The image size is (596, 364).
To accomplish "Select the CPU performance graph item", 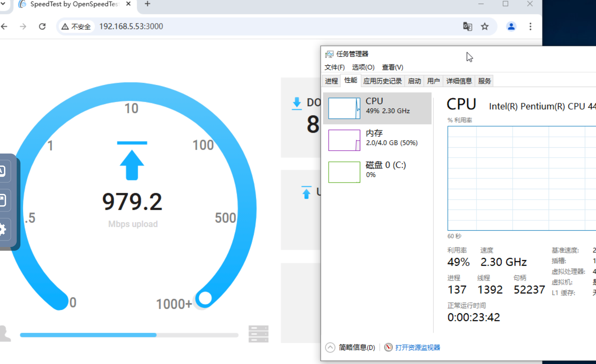I will tap(377, 108).
